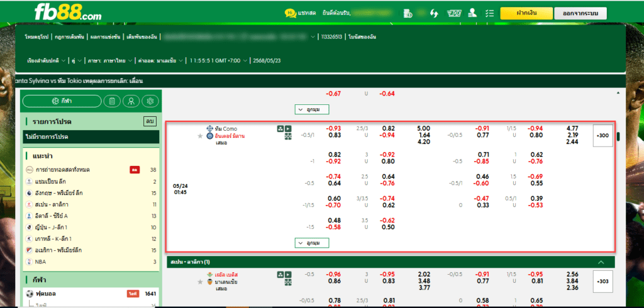Open +300 more markets for Como match

[603, 136]
